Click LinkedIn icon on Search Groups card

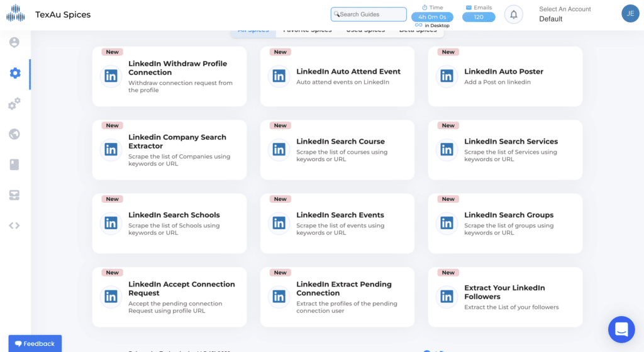coord(447,224)
